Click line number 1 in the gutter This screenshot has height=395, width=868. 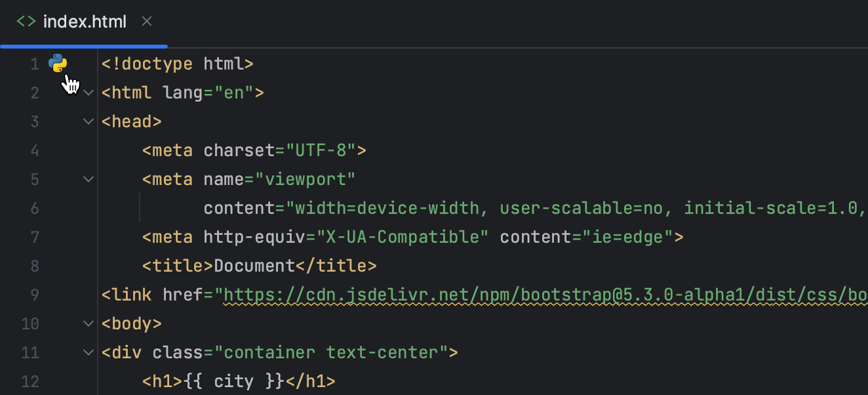tap(35, 64)
